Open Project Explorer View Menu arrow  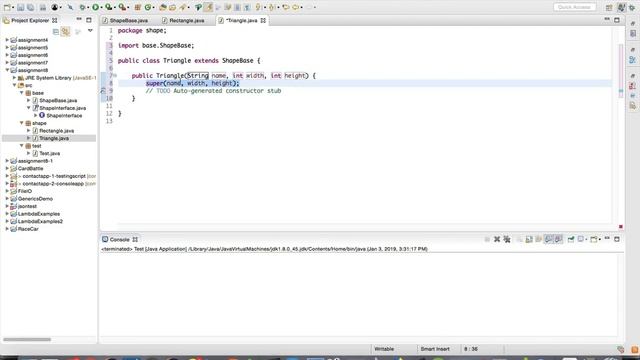(90, 31)
